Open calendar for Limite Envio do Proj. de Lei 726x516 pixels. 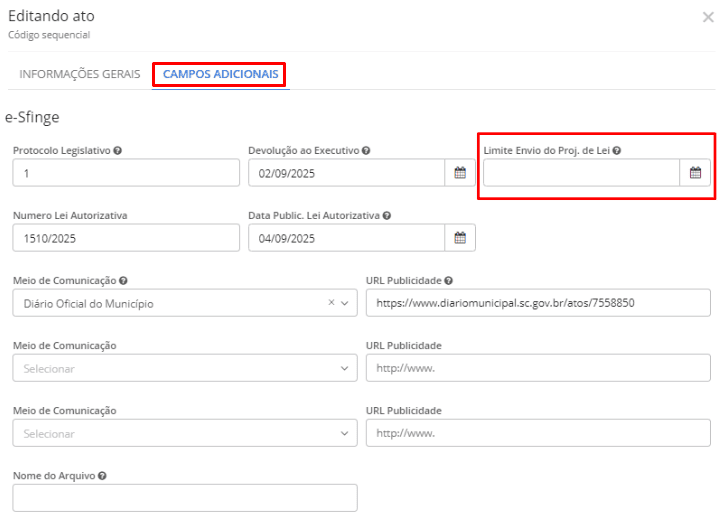695,173
